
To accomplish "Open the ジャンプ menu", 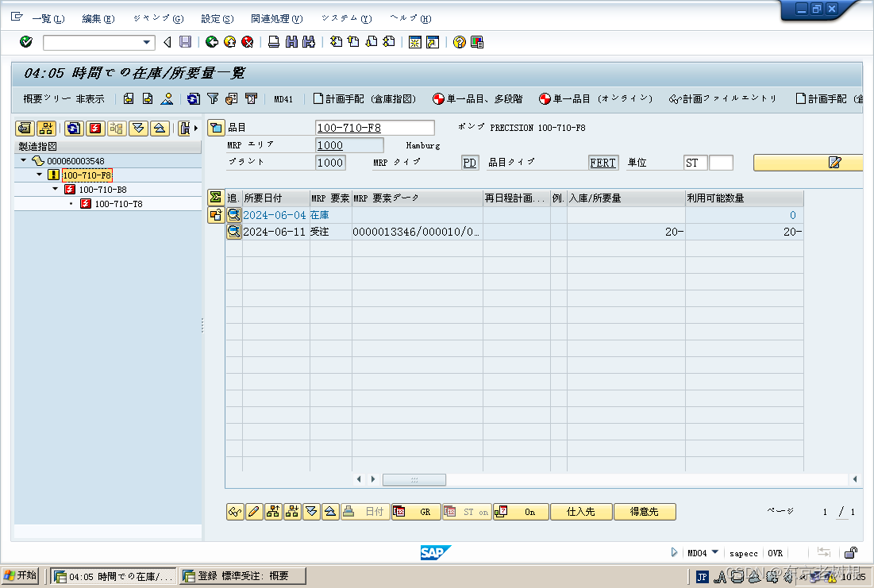I will click(x=158, y=18).
